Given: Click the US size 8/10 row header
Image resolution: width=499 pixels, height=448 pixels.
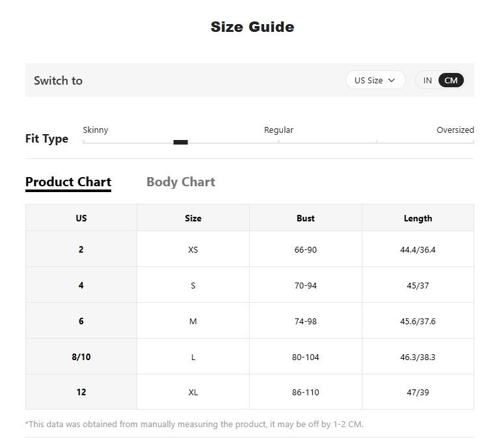Looking at the screenshot, I should point(81,357).
